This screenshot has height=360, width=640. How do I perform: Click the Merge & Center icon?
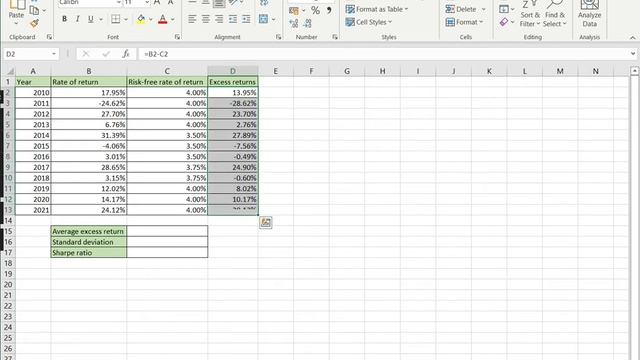tap(264, 19)
